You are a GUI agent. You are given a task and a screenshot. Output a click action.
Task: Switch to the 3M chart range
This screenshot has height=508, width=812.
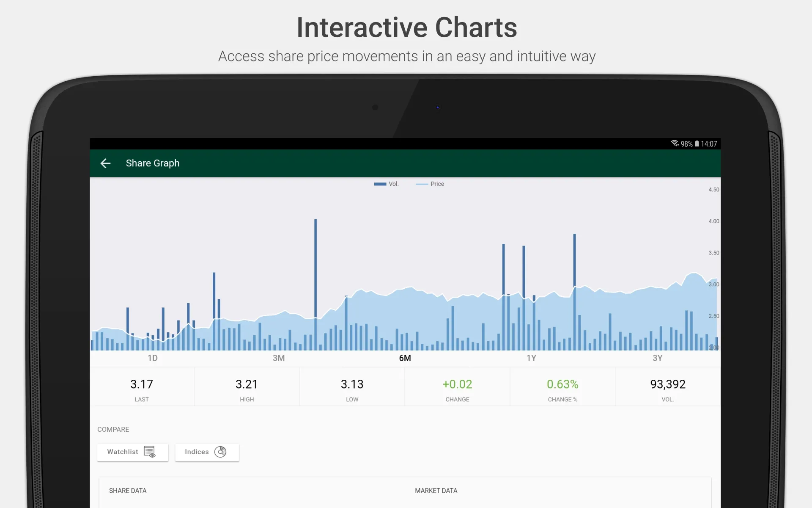click(x=279, y=358)
